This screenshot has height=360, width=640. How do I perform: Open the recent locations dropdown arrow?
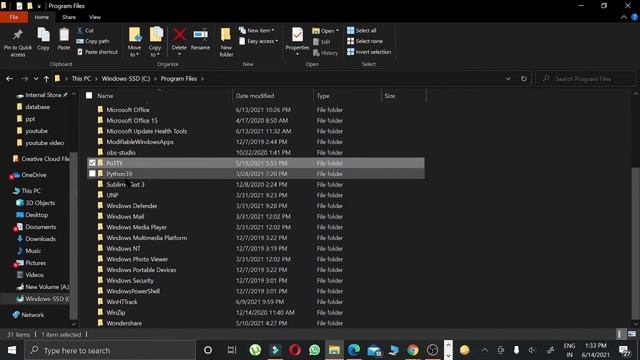(x=36, y=79)
